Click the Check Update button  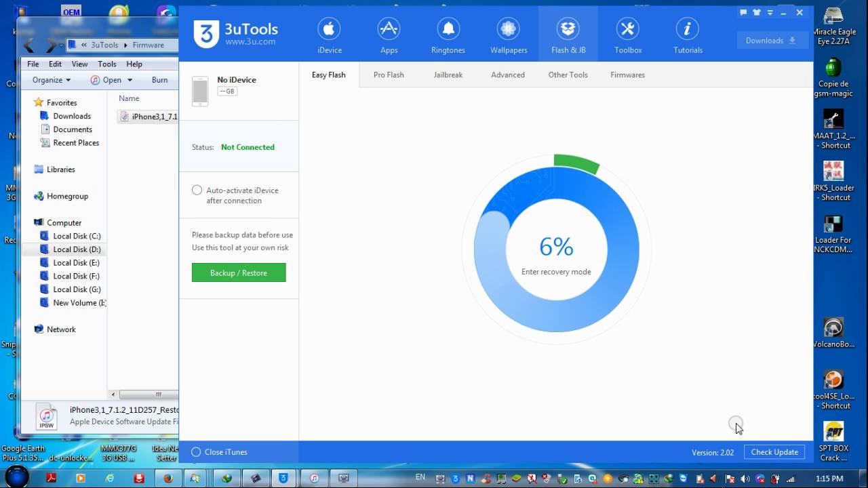774,452
